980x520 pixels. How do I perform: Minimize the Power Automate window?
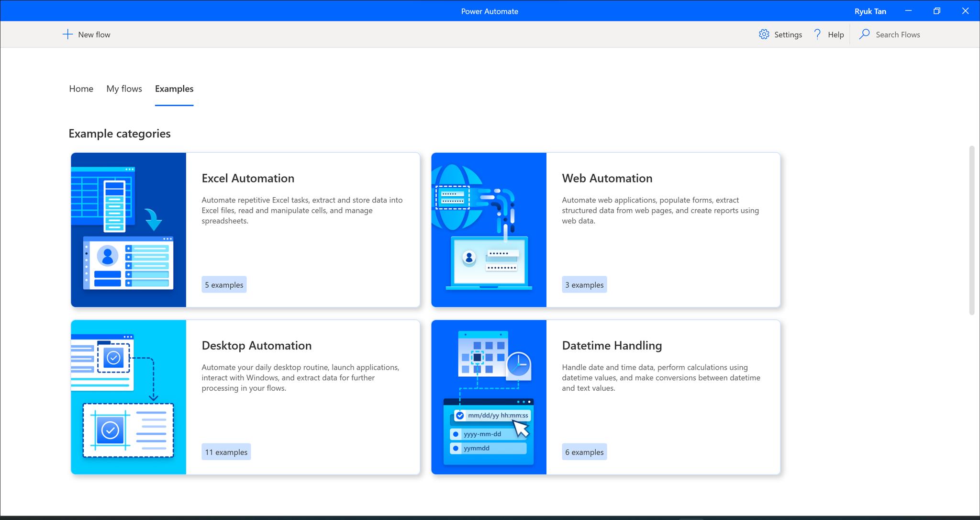coord(908,11)
